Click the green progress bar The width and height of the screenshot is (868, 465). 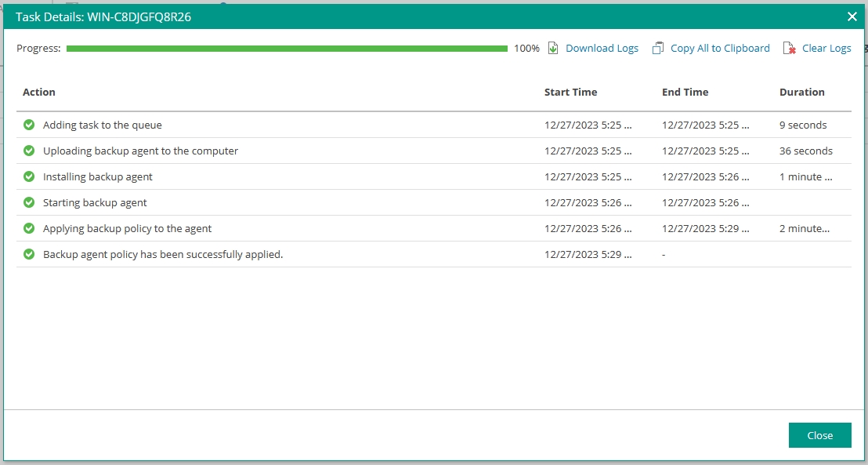pos(287,49)
